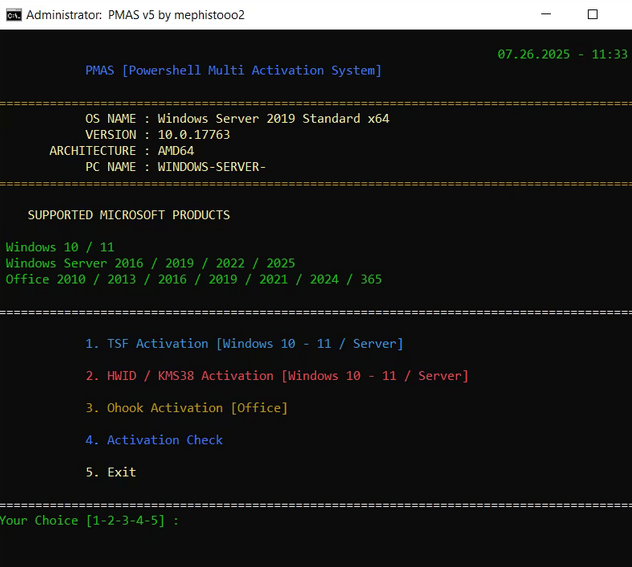Viewport: 632px width, 567px height.
Task: Click the PC NAME WINDOWS-SERVER- line
Action: [x=175, y=167]
